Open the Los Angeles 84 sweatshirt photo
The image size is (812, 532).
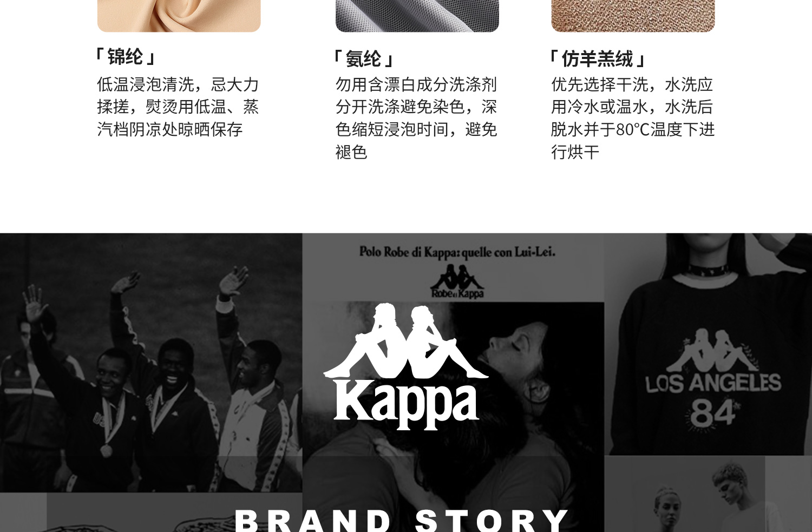point(708,344)
